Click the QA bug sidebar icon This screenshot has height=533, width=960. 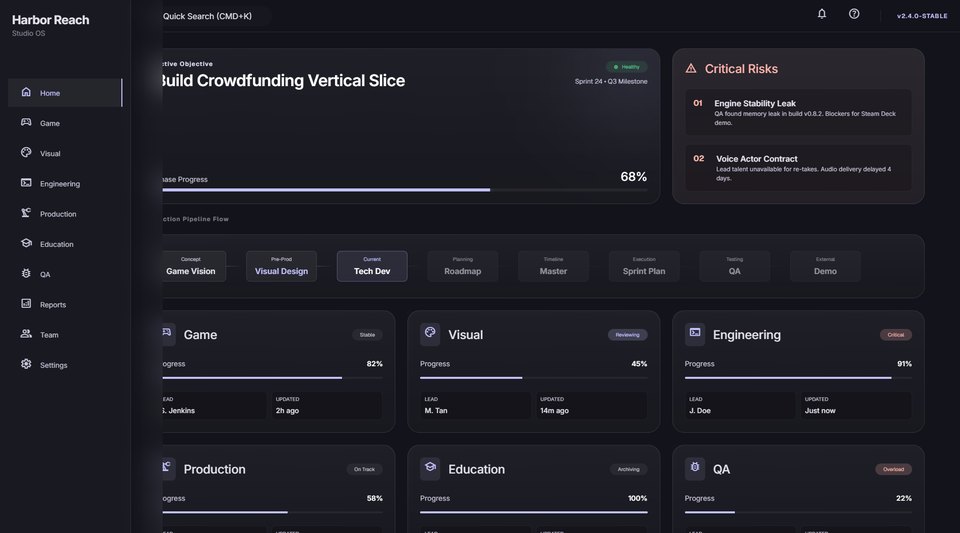click(26, 274)
